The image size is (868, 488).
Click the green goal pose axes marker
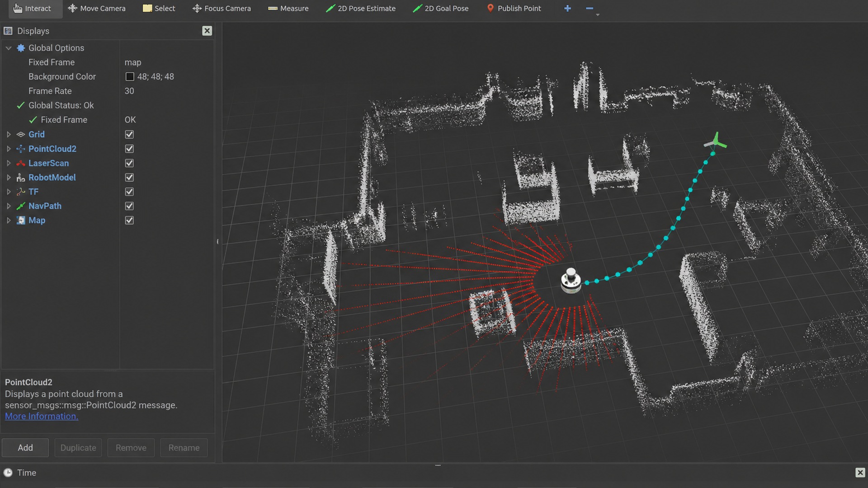tap(716, 142)
